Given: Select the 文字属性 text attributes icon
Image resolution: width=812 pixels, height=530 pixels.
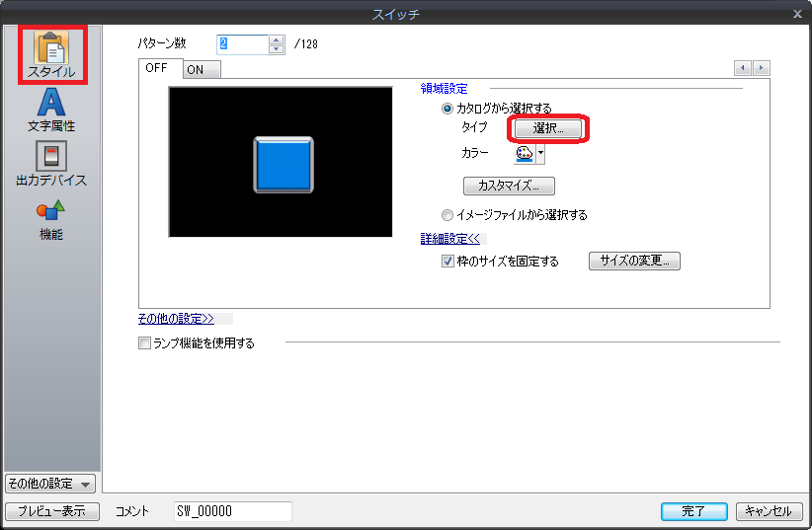Looking at the screenshot, I should coord(50,109).
